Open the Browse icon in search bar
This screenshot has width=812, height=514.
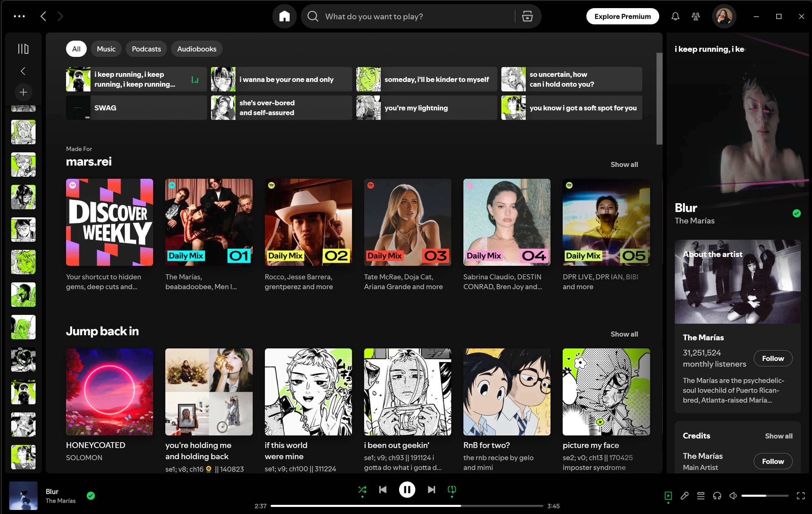tap(527, 16)
